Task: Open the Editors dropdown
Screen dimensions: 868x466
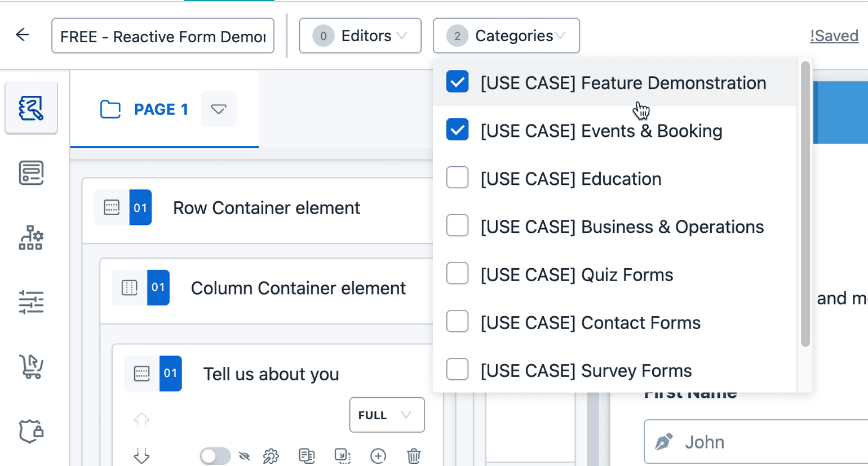Action: point(360,35)
